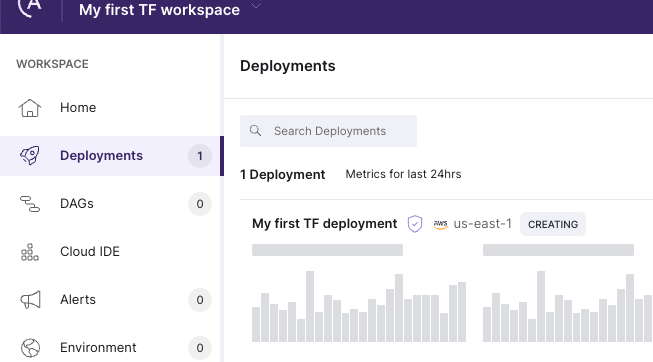Click the us-east-1 region text
The image size is (653, 362).
click(482, 224)
